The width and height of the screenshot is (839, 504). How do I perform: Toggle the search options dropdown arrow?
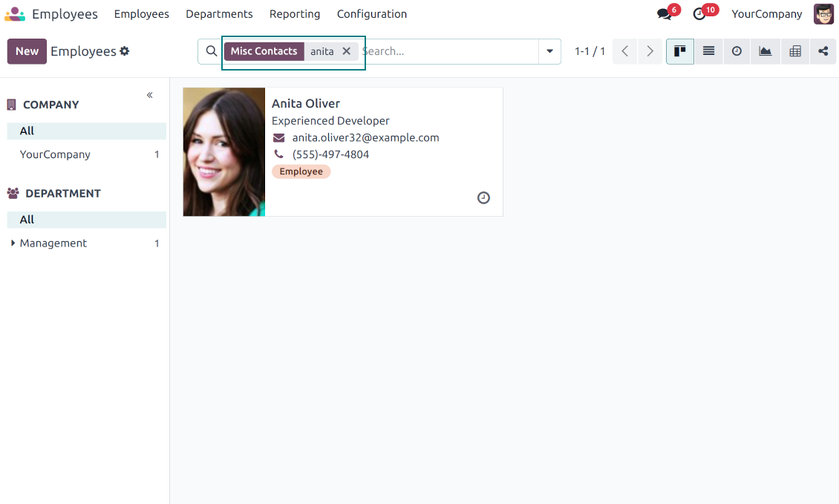pos(549,51)
